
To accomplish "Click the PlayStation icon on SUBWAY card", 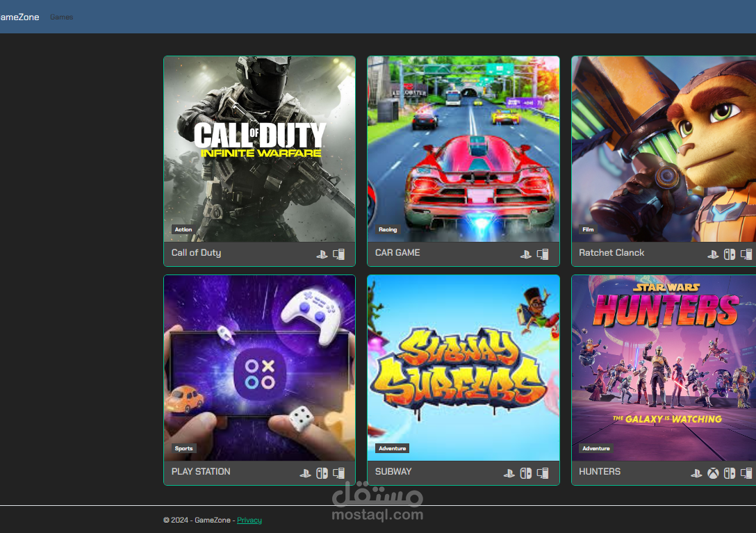I will click(x=509, y=473).
